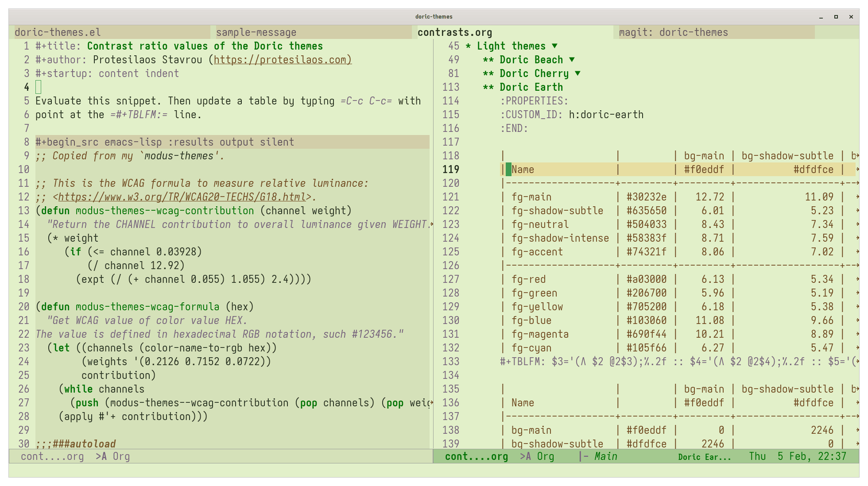Image resolution: width=868 pixels, height=486 pixels.
Task: Switch to the doric-themes.el tab
Action: coord(58,32)
